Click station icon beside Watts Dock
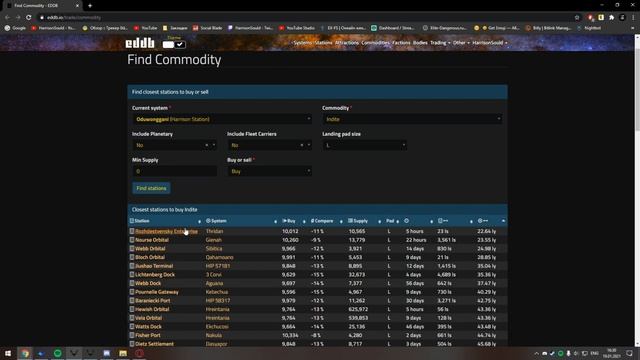This screenshot has height=360, width=640. [132, 326]
